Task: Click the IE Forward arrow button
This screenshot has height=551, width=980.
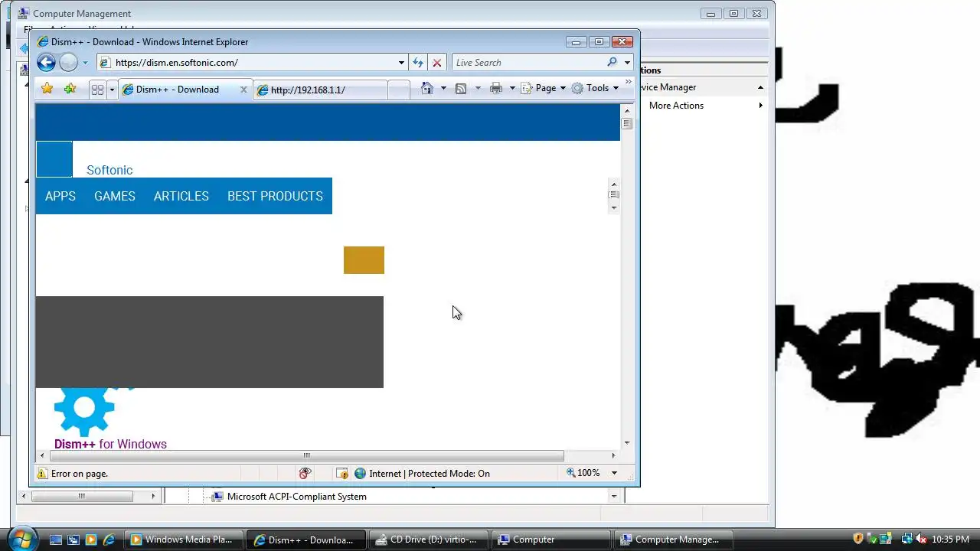Action: point(68,63)
